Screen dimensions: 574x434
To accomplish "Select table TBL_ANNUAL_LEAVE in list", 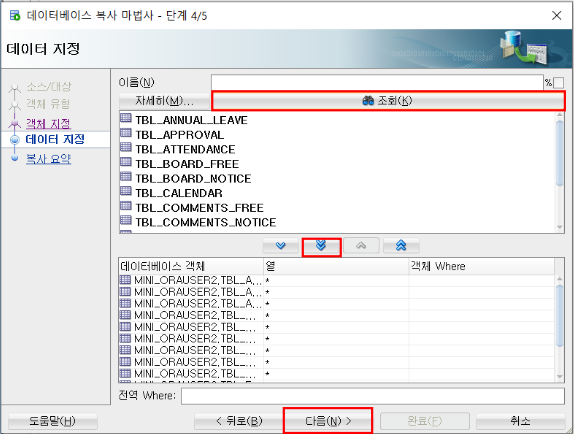I will point(191,120).
